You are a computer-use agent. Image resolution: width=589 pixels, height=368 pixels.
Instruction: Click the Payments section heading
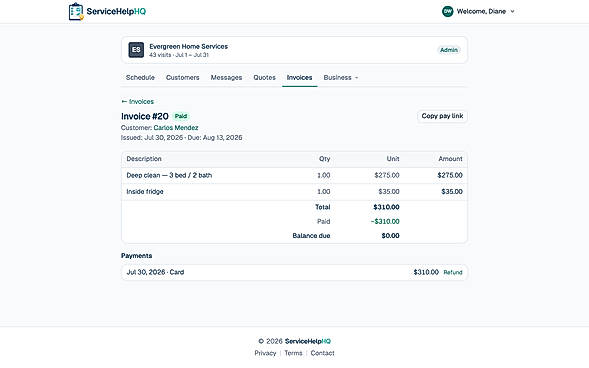(x=136, y=256)
